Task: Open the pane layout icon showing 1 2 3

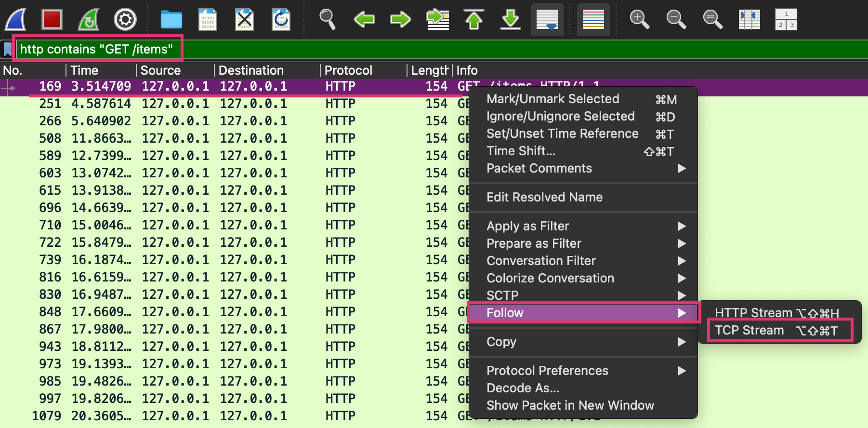Action: (x=786, y=19)
